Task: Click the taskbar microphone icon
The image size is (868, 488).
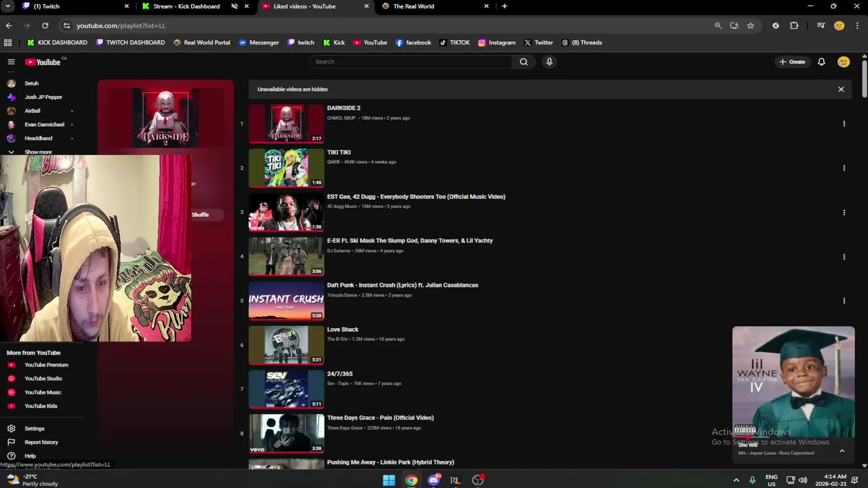Action: click(752, 480)
